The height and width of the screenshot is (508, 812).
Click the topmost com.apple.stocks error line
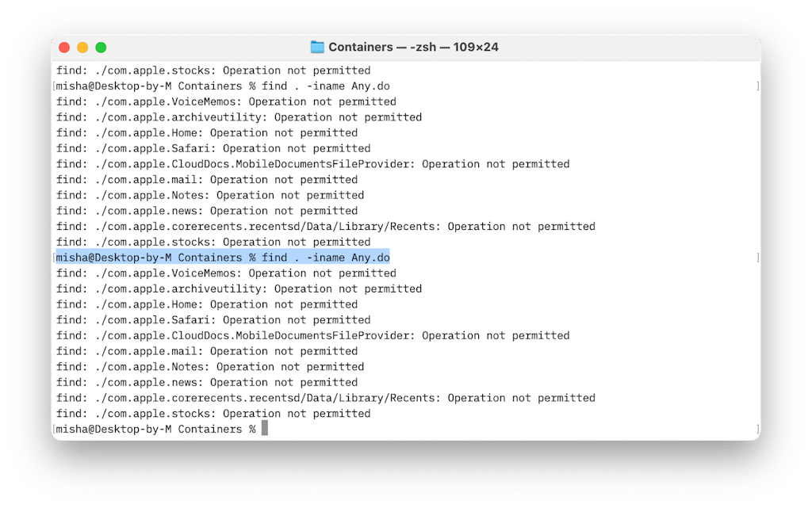pyautogui.click(x=213, y=71)
